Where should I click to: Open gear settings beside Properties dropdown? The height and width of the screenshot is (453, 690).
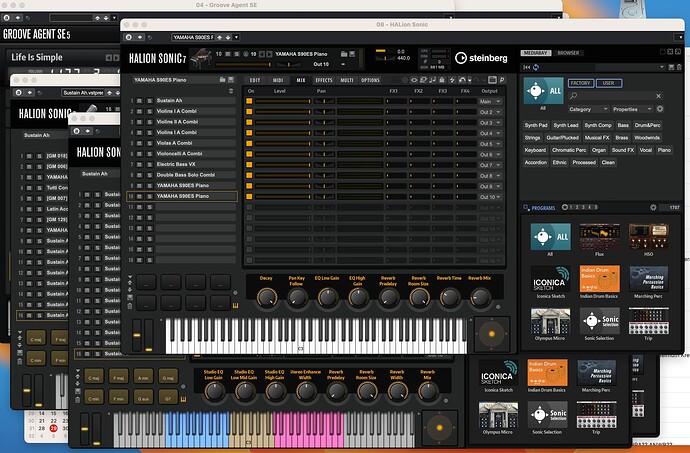(660, 109)
